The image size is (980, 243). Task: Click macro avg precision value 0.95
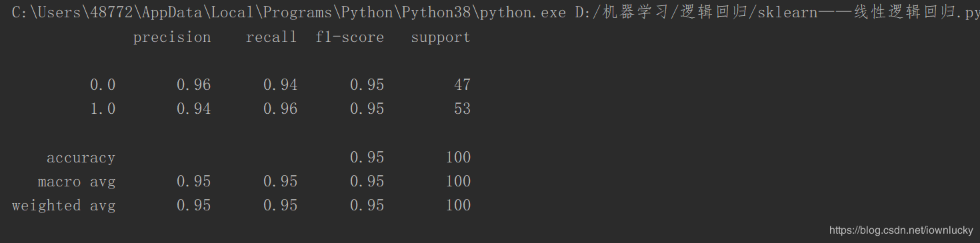[194, 182]
